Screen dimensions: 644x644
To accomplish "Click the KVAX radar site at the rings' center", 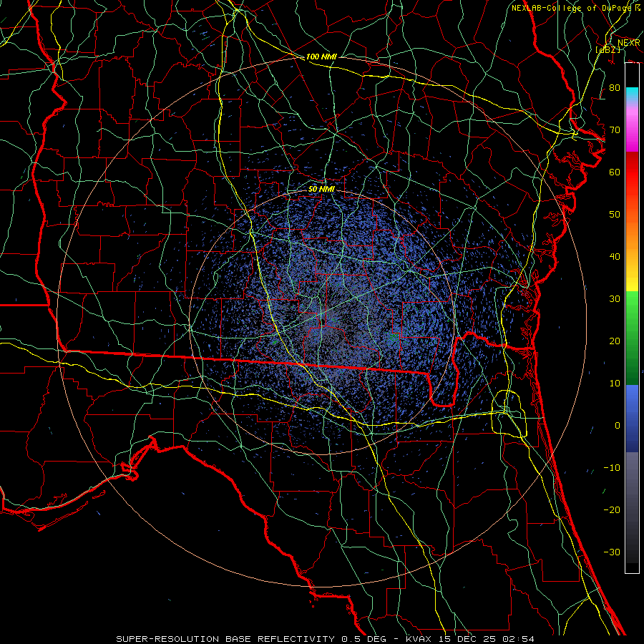I will pyautogui.click(x=322, y=323).
